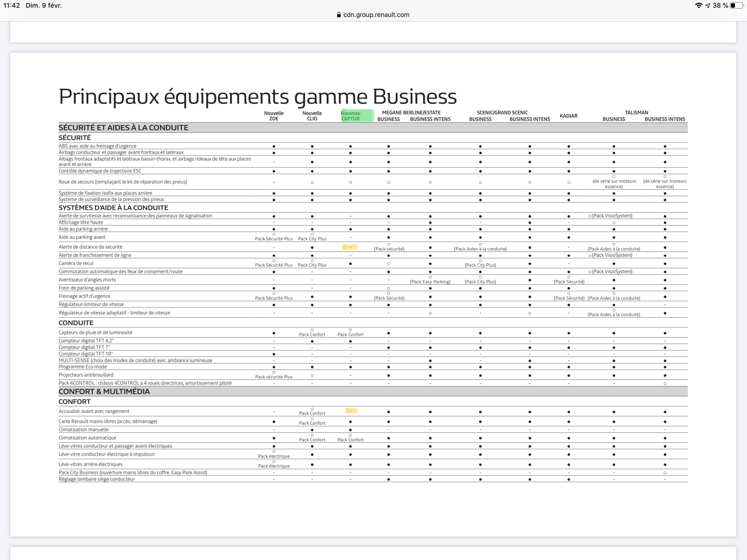Tap the location arrow status icon

click(x=708, y=5)
